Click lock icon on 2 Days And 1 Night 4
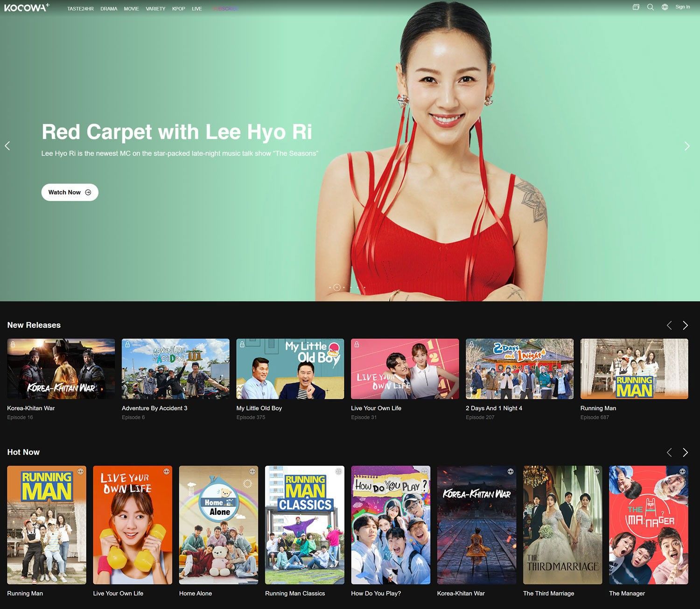The image size is (700, 609). [x=471, y=344]
